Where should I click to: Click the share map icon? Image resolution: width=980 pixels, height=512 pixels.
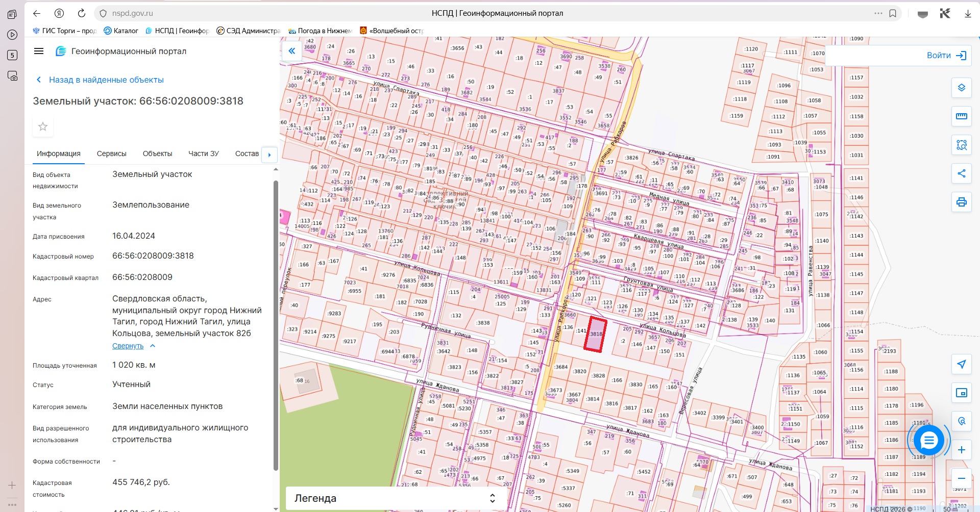[x=961, y=173]
